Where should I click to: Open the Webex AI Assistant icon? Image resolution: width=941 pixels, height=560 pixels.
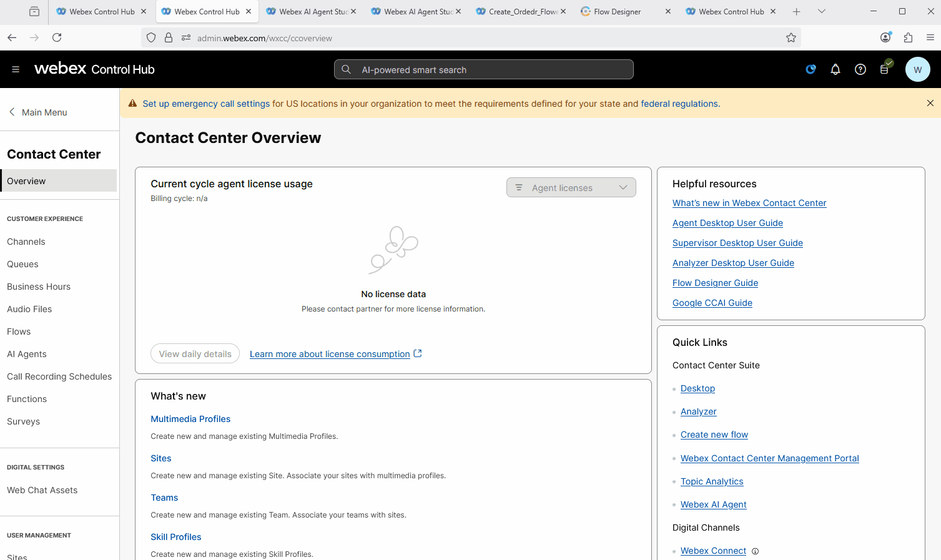[810, 69]
